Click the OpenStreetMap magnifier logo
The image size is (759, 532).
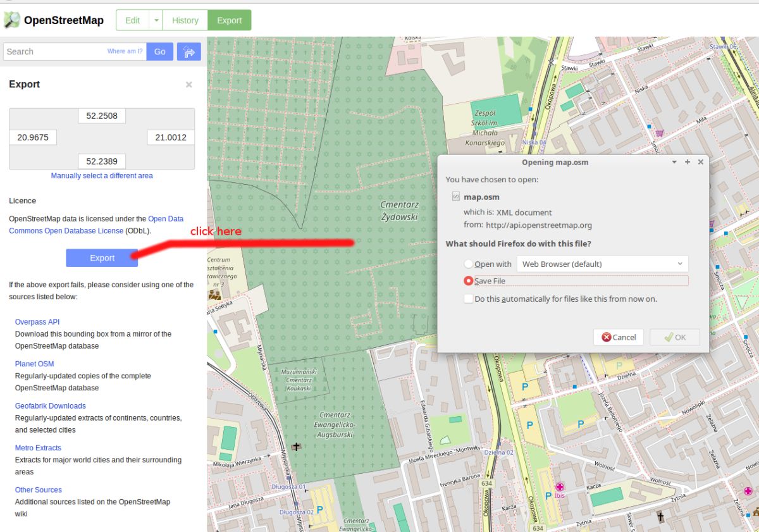click(x=11, y=20)
